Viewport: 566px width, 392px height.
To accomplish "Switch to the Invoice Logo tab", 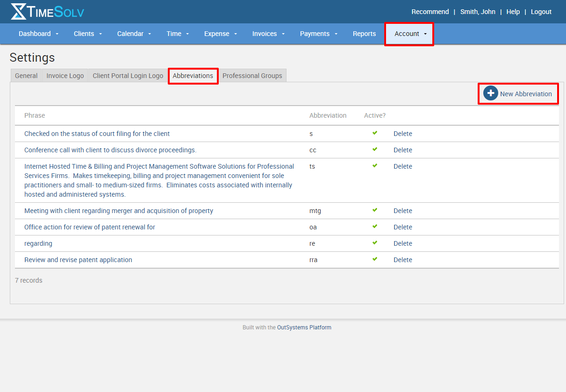I will (x=65, y=76).
